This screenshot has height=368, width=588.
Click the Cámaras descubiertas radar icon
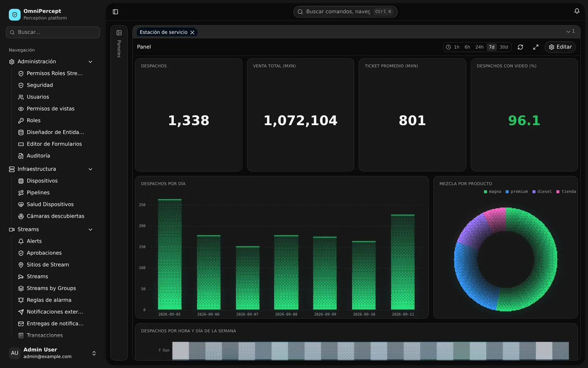[21, 216]
